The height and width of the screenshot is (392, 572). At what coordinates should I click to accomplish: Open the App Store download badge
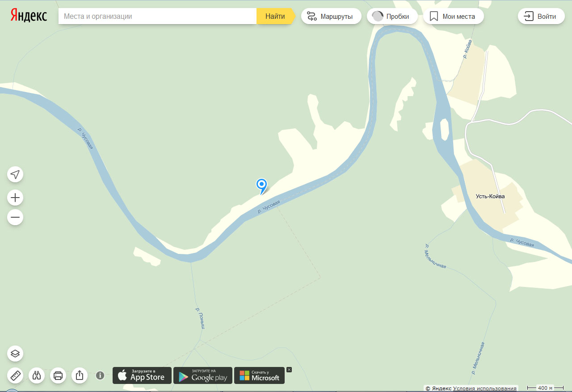[x=142, y=375]
